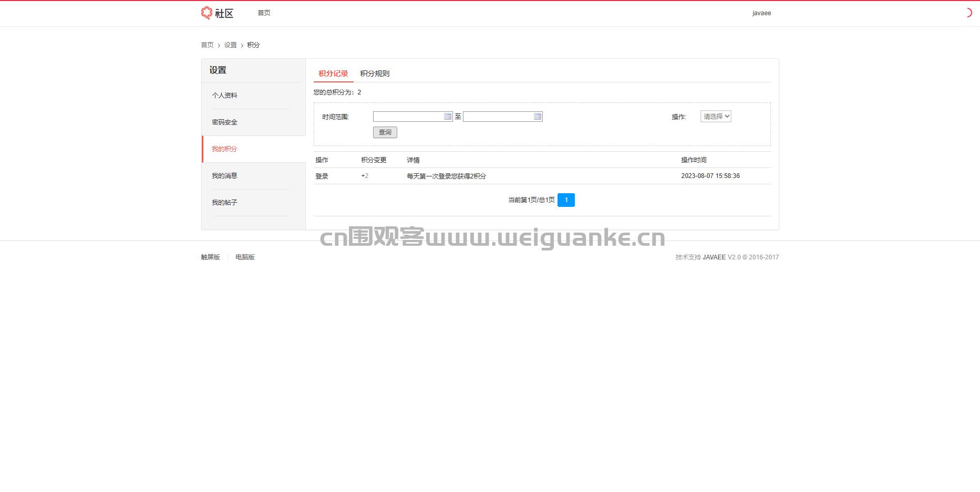
Task: View 我的帖子 from the sidebar
Action: pos(224,202)
